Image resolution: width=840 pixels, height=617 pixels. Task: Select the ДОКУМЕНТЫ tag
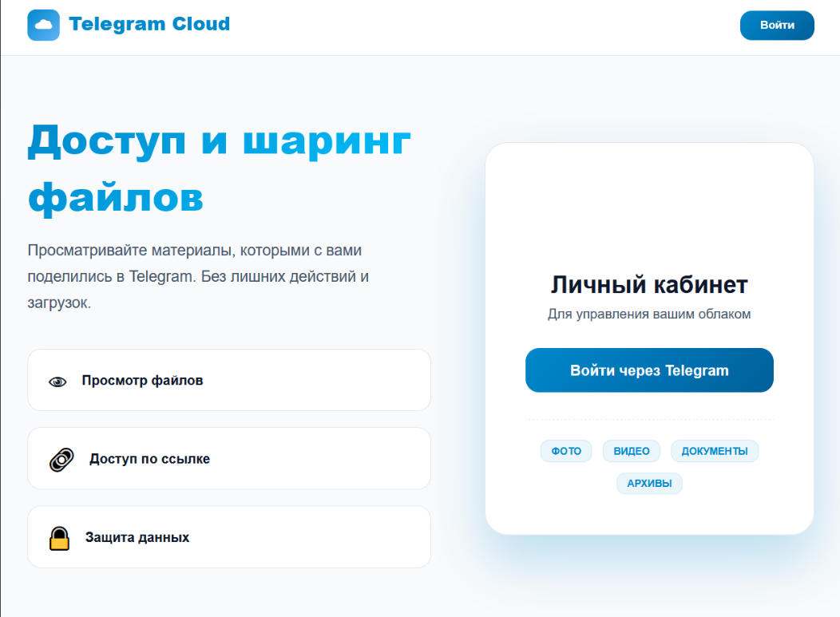[x=715, y=451]
